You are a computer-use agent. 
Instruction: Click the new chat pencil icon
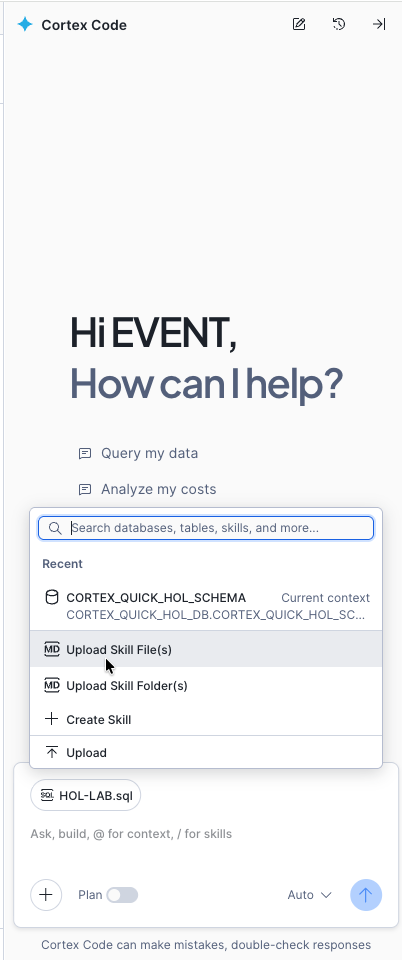coord(299,24)
